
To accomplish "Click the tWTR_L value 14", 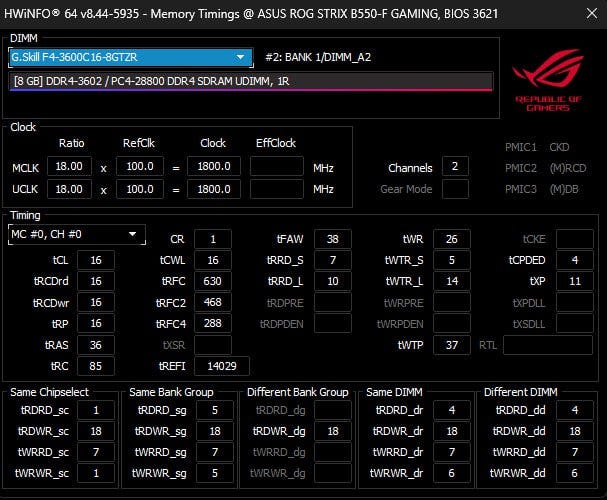I will pyautogui.click(x=452, y=281).
